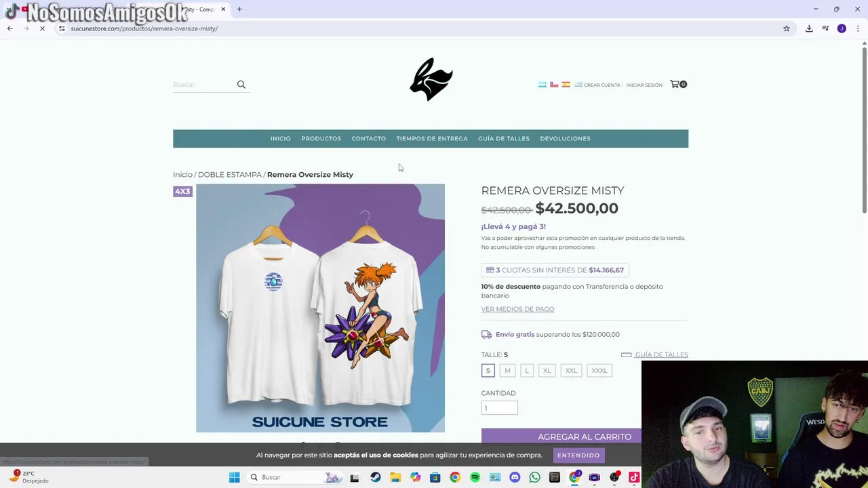Open the media control icon in Chrome toolbar
Screen dimensions: 868x488
click(x=825, y=28)
